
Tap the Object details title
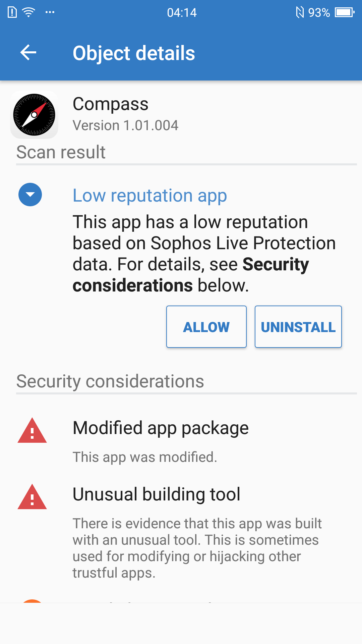tap(134, 53)
